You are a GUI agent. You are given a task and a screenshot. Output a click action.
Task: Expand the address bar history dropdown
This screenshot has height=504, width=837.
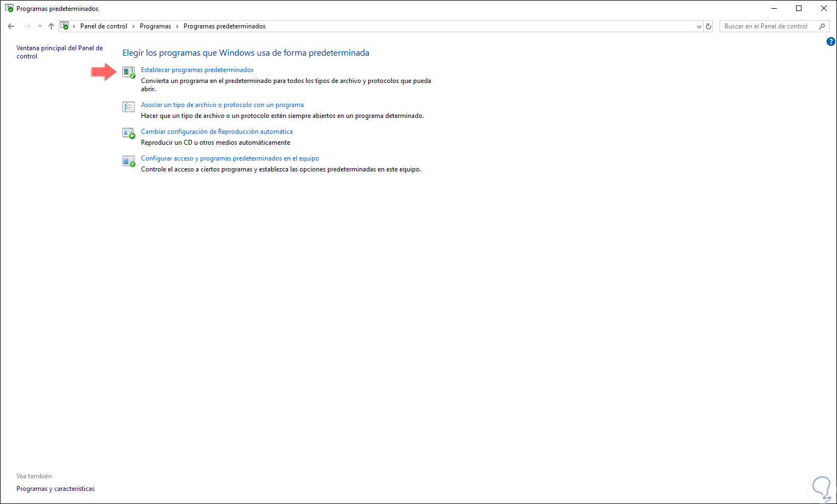(x=699, y=26)
